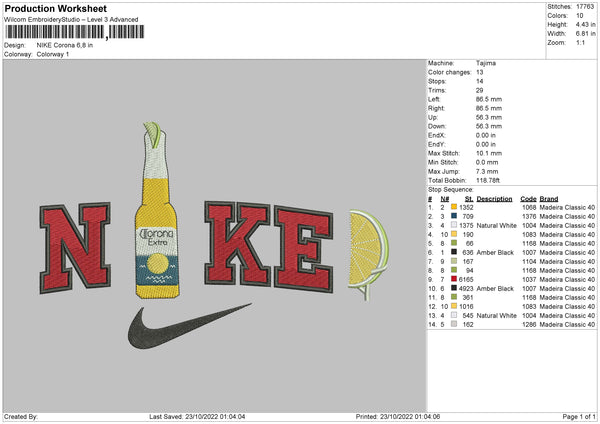This screenshot has width=600, height=424.
Task: Click 'Amber Black' in stop row 6
Action: pyautogui.click(x=495, y=253)
